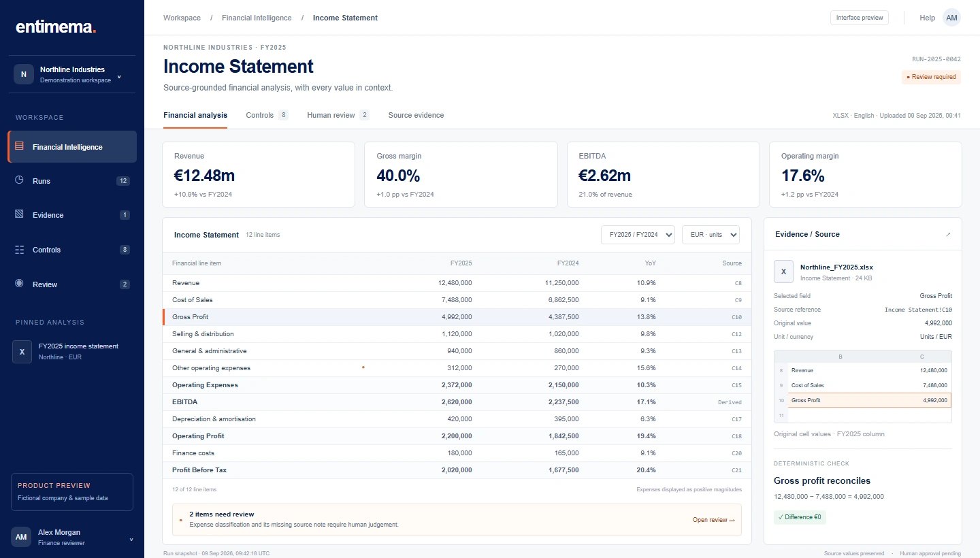Click the N workspace avatar badge
Screen dimensions: 980x558
pyautogui.click(x=24, y=74)
